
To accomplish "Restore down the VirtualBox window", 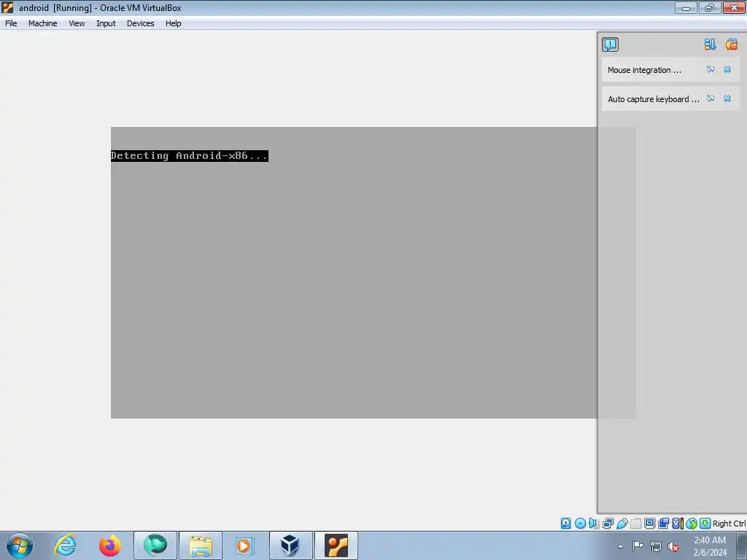I will tap(710, 8).
